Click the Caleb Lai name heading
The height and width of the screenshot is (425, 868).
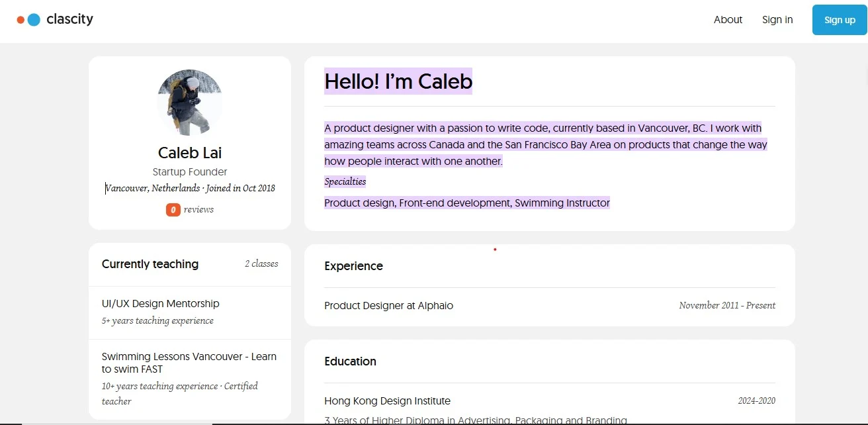190,153
